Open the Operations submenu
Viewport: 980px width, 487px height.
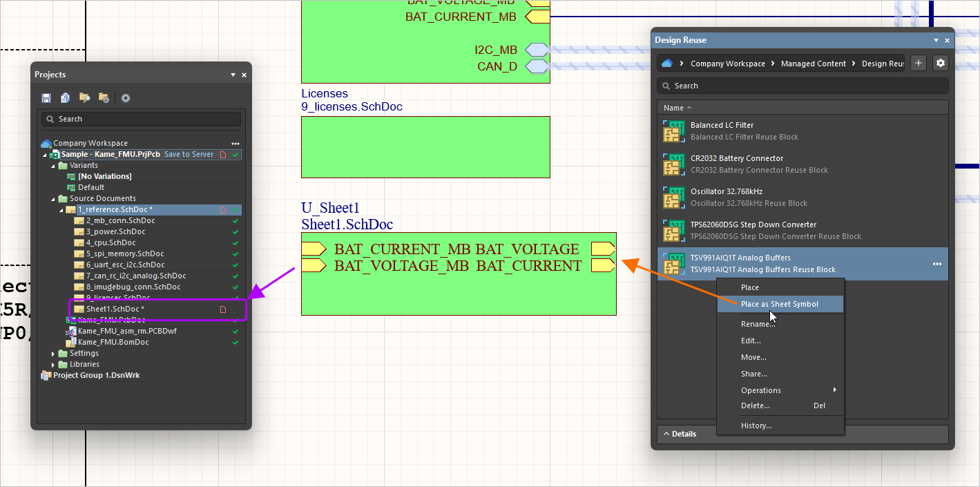pyautogui.click(x=780, y=390)
